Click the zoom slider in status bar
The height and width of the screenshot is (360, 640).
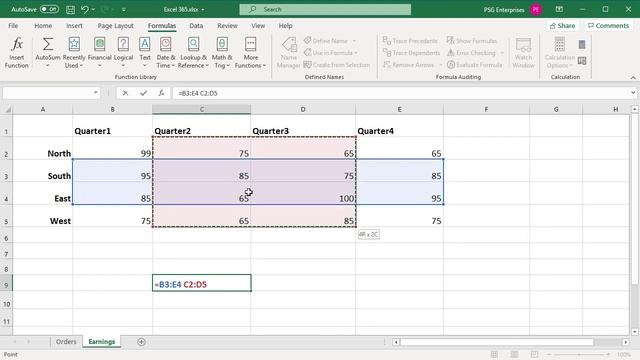(x=579, y=354)
